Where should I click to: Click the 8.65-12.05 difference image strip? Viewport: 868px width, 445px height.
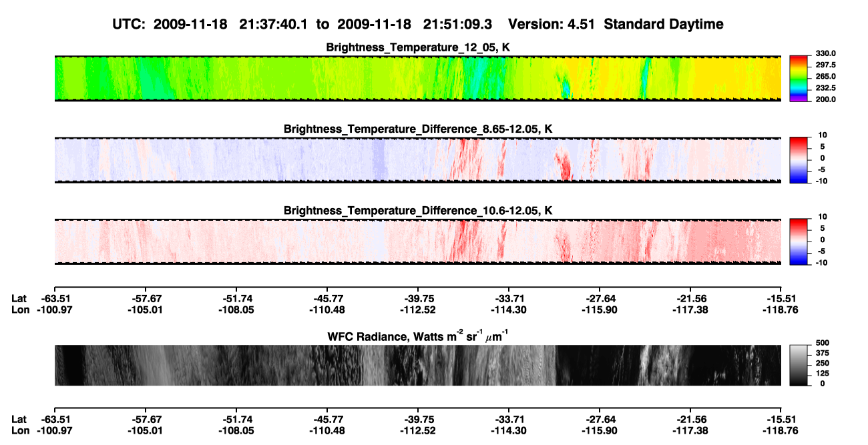click(x=418, y=160)
